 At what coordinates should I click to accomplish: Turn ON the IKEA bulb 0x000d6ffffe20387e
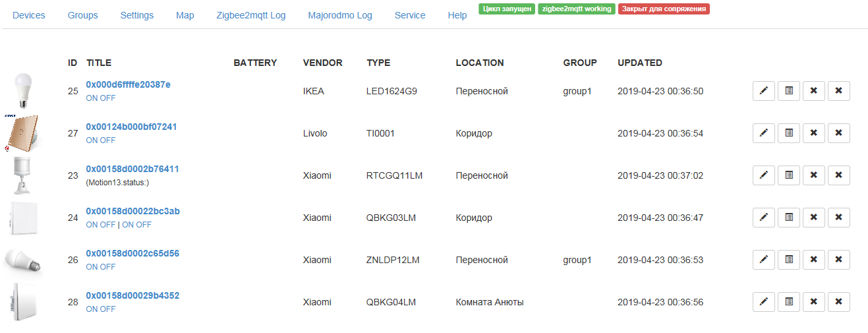(x=92, y=98)
